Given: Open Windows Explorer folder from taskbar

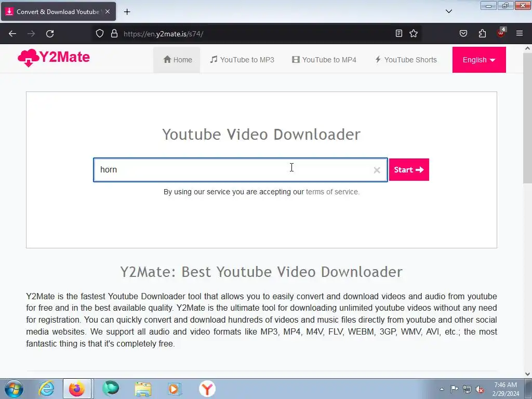Looking at the screenshot, I should [143, 389].
